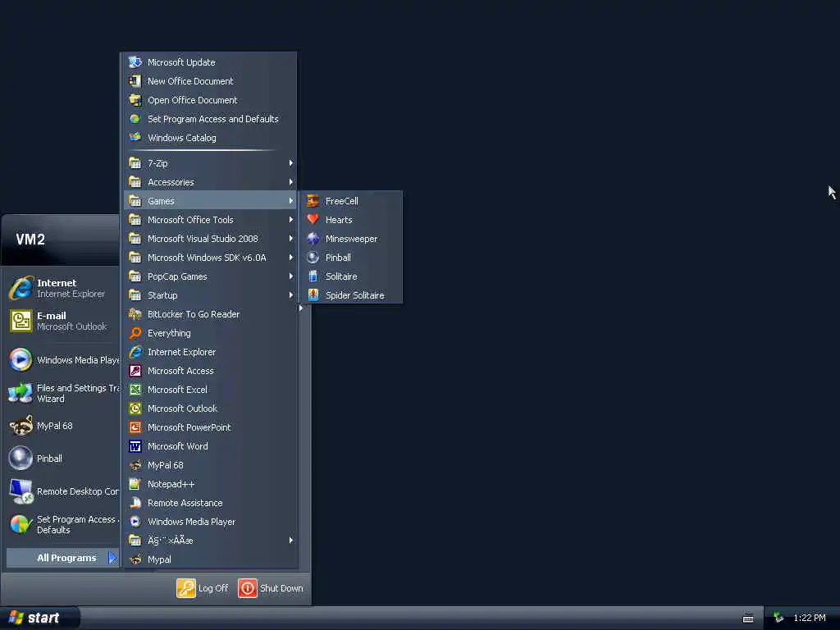840x630 pixels.
Task: Select Open Office Document entry
Action: click(210, 99)
